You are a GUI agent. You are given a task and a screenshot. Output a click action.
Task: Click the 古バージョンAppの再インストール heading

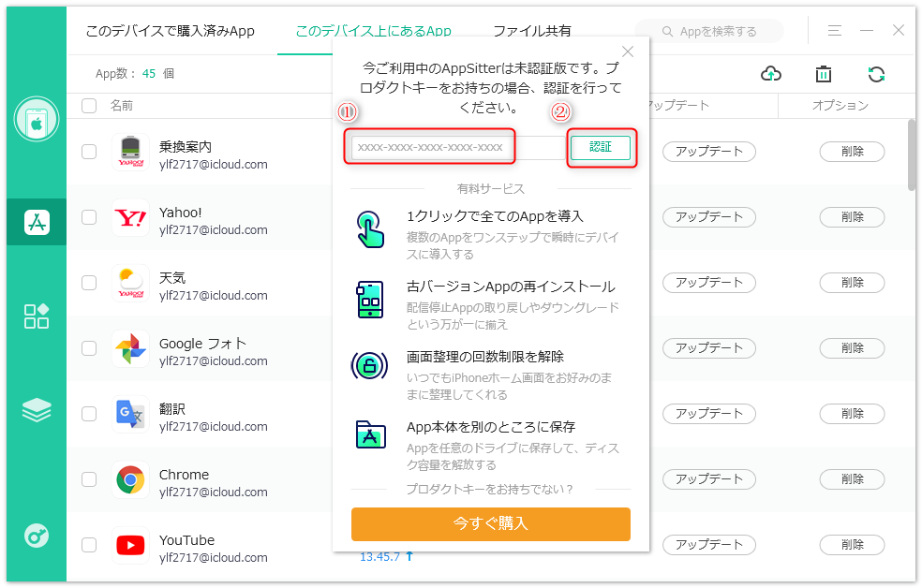click(x=511, y=287)
